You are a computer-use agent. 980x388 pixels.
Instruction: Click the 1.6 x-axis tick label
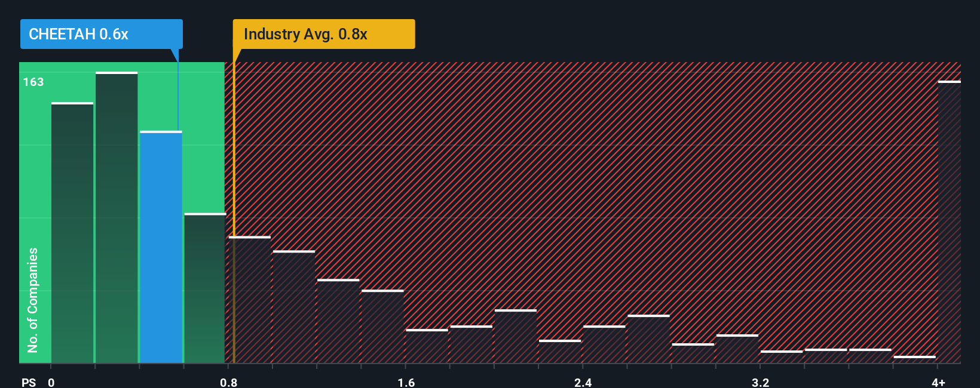(x=406, y=382)
